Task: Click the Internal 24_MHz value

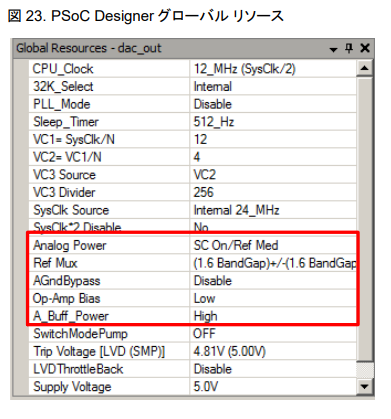Action: point(236,210)
